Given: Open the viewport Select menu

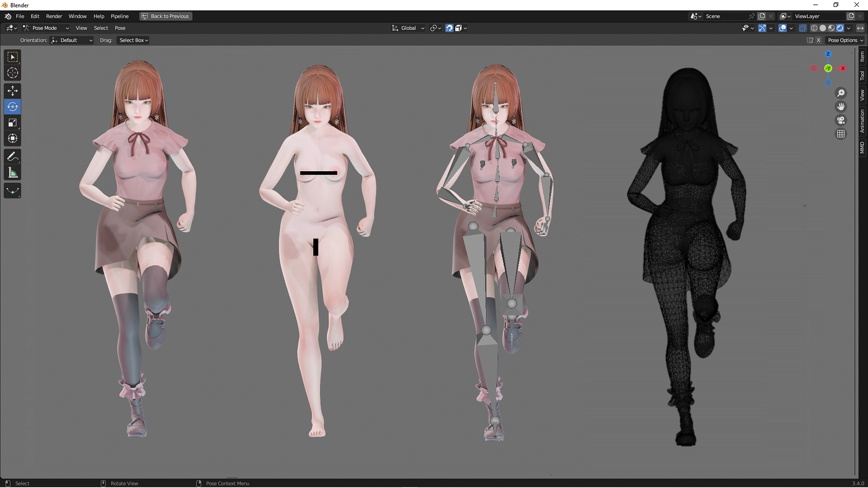Looking at the screenshot, I should [101, 28].
